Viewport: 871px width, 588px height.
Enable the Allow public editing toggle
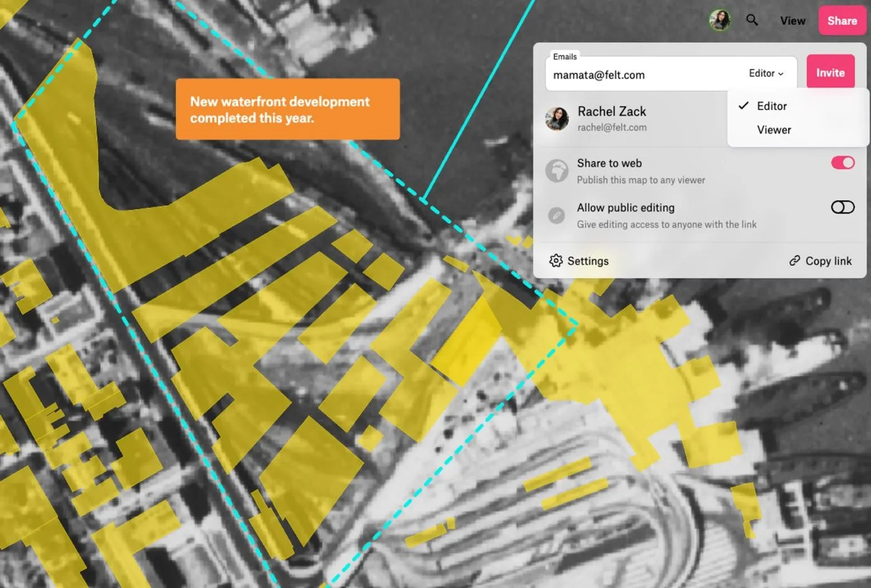click(843, 207)
